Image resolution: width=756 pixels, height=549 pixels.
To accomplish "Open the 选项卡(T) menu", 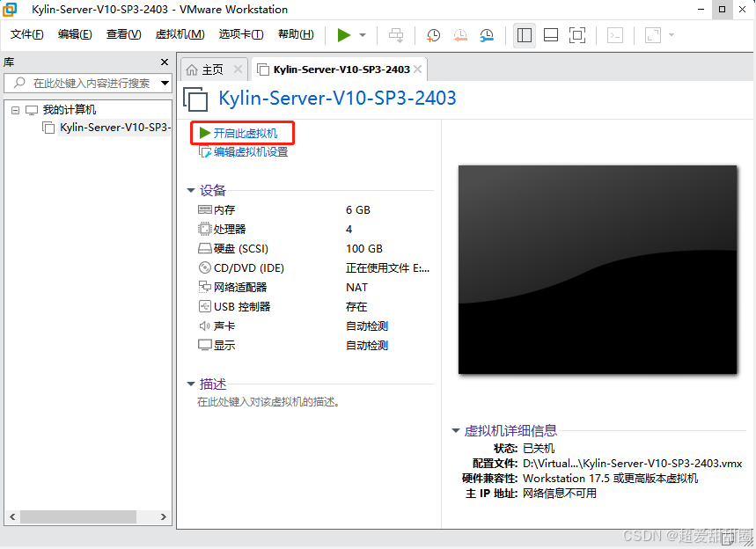I will [x=241, y=34].
